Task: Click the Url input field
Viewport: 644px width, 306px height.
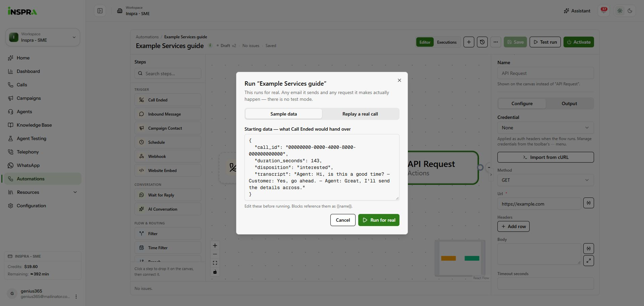Action: [539, 204]
